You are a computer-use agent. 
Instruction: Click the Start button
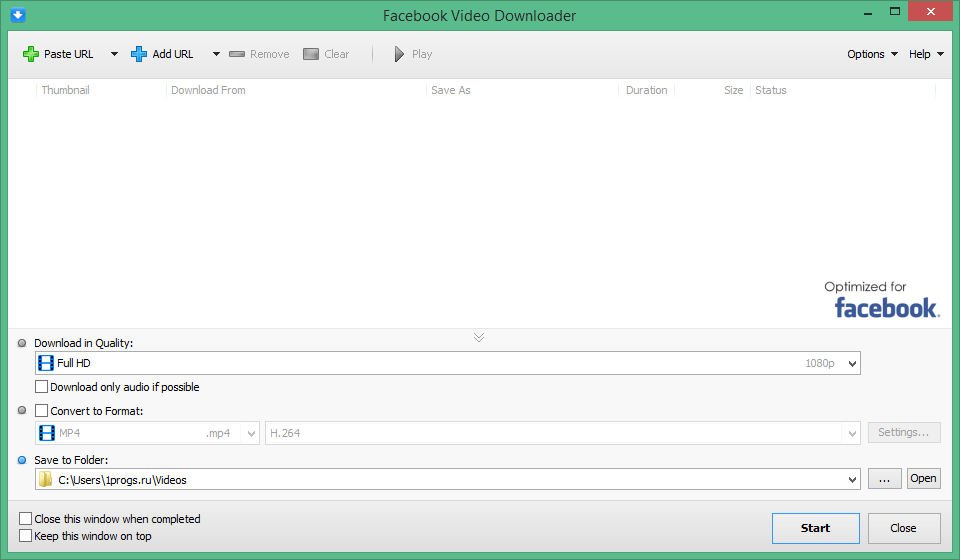point(816,528)
